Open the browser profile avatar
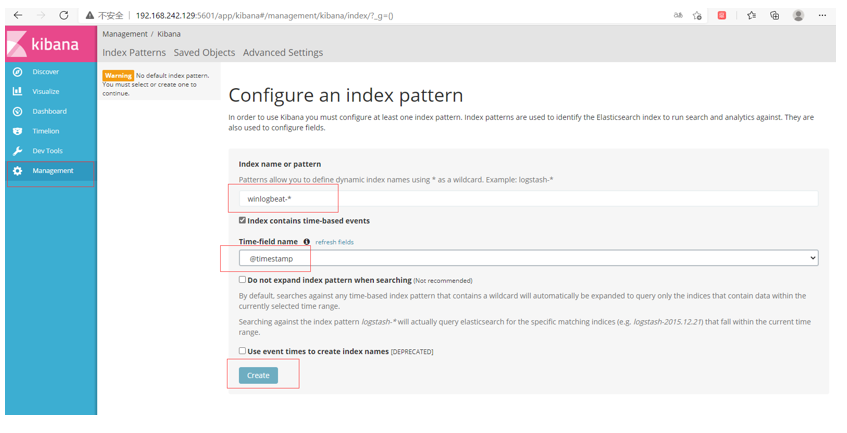This screenshot has width=847, height=433. (798, 15)
